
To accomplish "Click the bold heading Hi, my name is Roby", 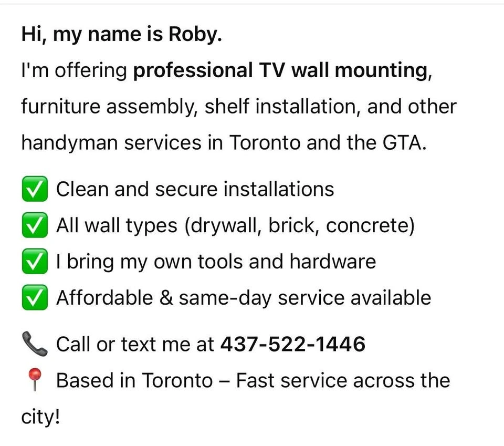I will (121, 35).
